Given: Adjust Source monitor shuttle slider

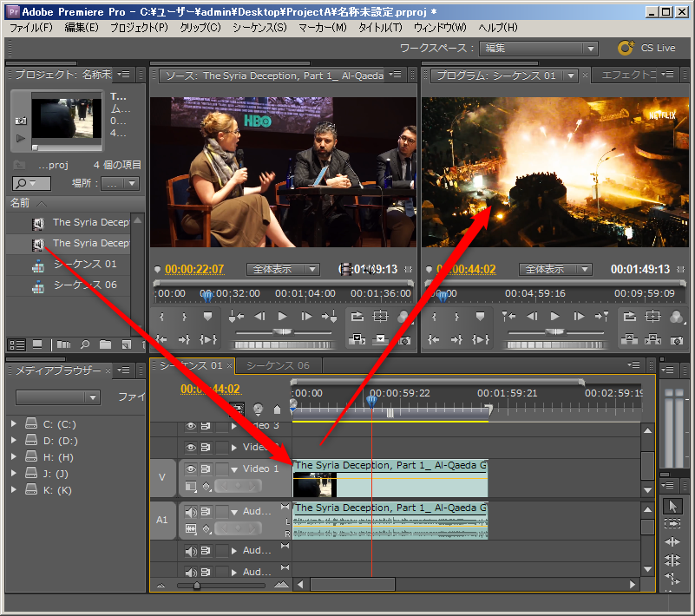Looking at the screenshot, I should click(x=283, y=332).
